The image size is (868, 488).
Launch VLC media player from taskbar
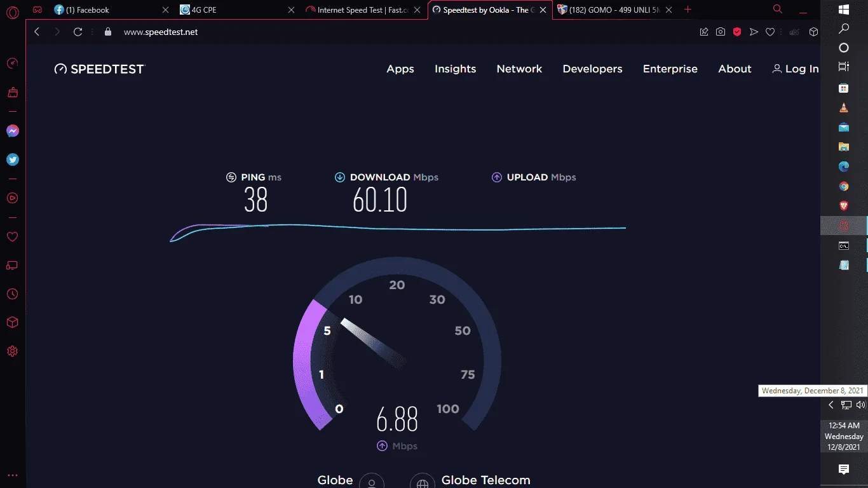click(x=844, y=108)
